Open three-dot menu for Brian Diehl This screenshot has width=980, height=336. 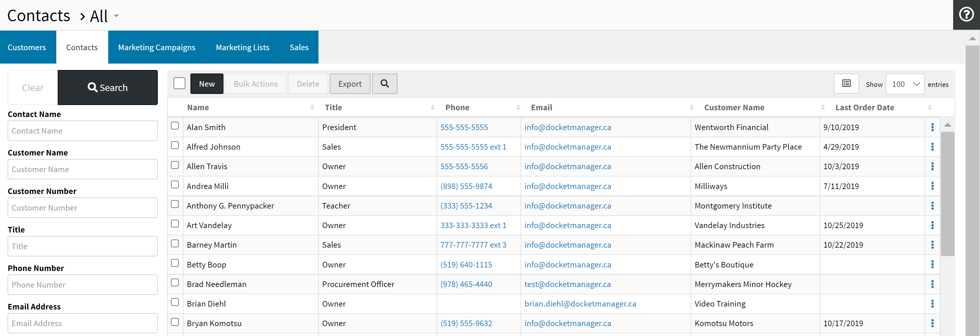pos(932,304)
